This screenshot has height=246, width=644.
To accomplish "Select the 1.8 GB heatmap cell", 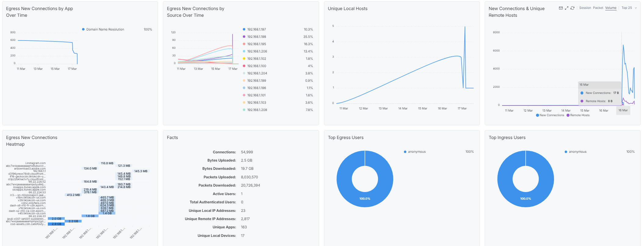I will pos(90,216).
